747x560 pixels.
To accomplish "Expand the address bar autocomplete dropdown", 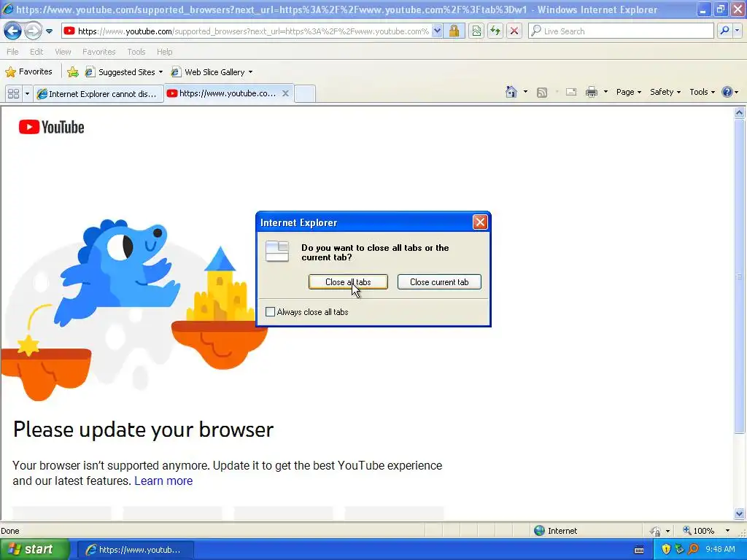I will click(437, 31).
